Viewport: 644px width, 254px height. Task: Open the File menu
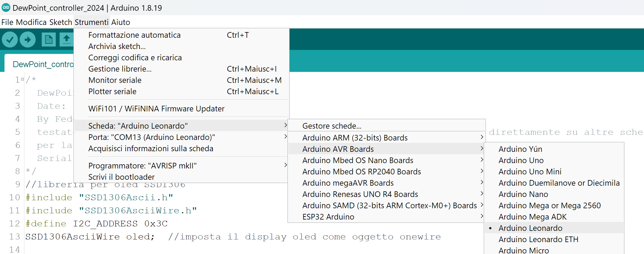click(7, 22)
